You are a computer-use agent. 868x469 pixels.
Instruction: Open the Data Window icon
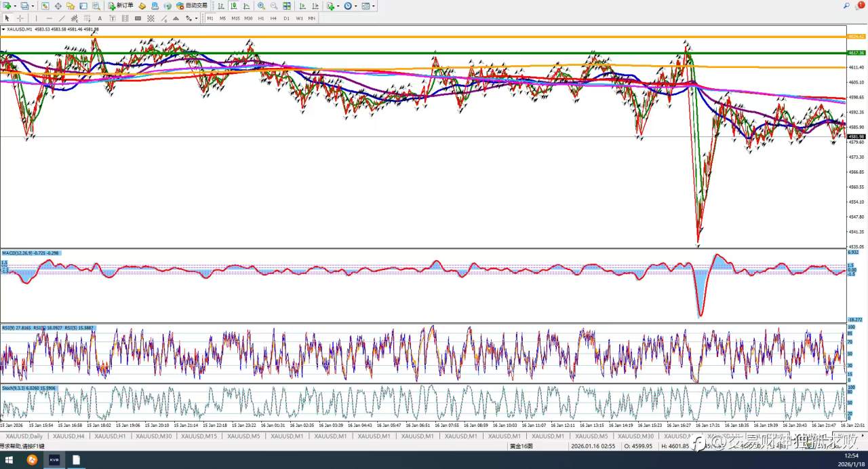coord(58,5)
